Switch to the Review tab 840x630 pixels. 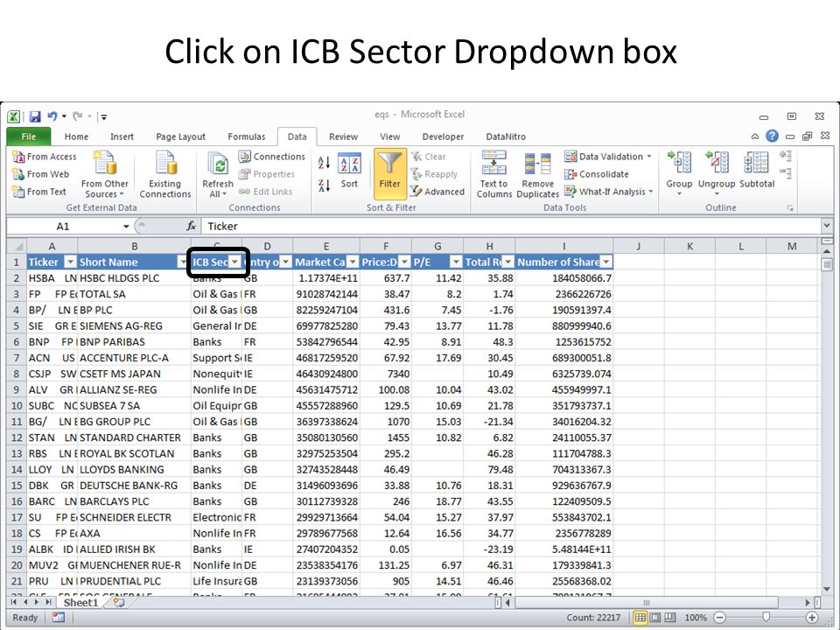pos(343,136)
